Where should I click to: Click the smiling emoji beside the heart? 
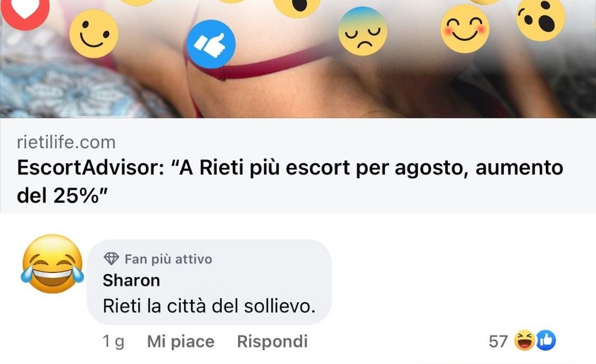[93, 34]
